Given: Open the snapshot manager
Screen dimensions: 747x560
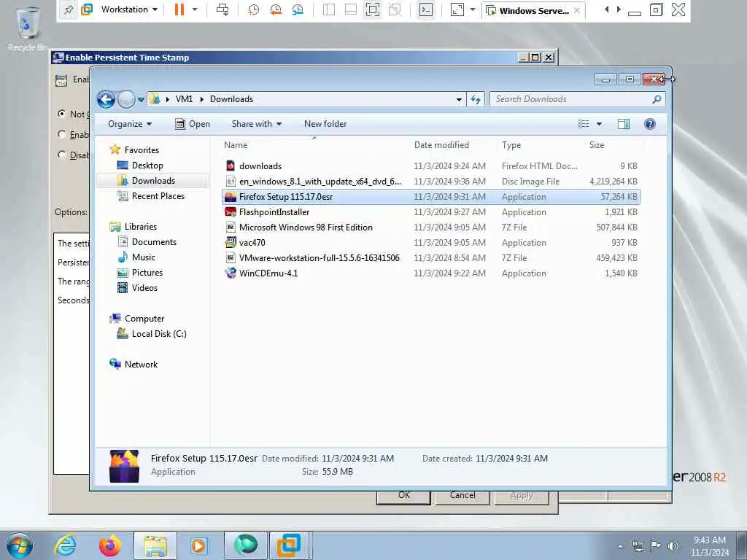Looking at the screenshot, I should click(x=298, y=9).
